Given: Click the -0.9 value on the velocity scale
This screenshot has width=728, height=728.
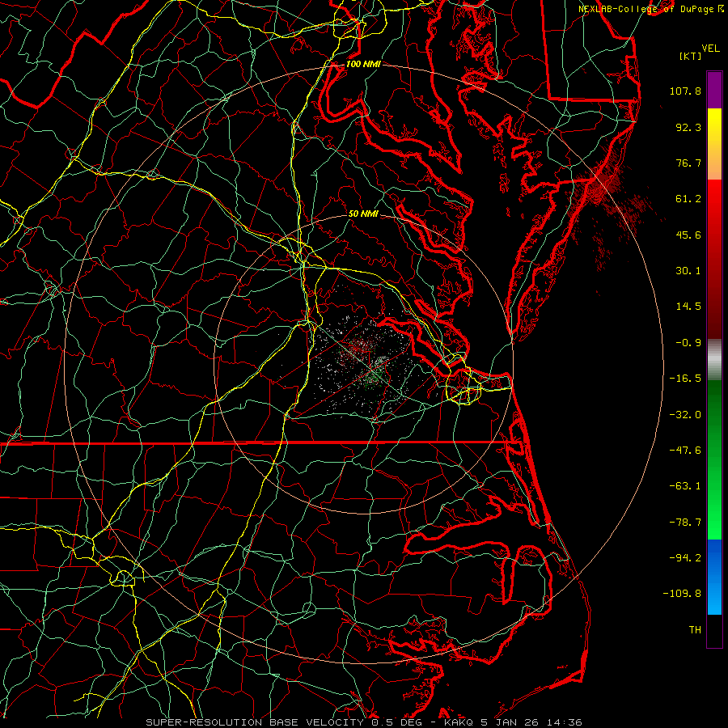Looking at the screenshot, I should (x=688, y=343).
